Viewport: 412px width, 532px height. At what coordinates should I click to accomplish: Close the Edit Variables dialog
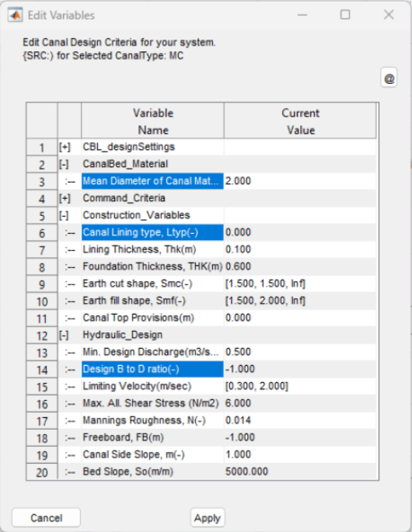click(x=389, y=15)
